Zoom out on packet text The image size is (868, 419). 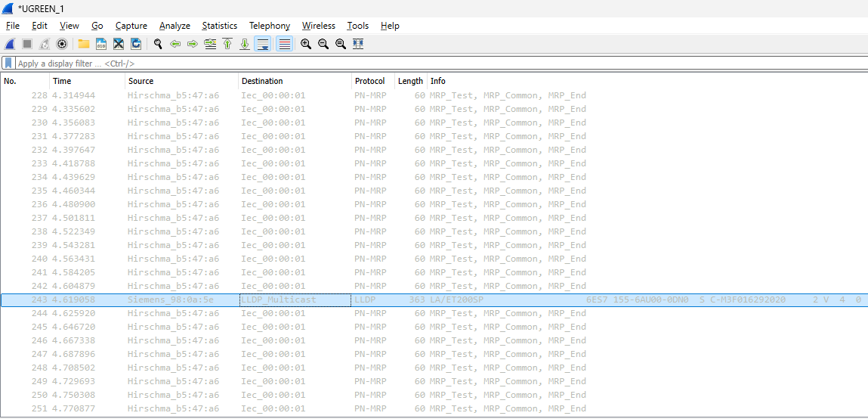coord(323,44)
